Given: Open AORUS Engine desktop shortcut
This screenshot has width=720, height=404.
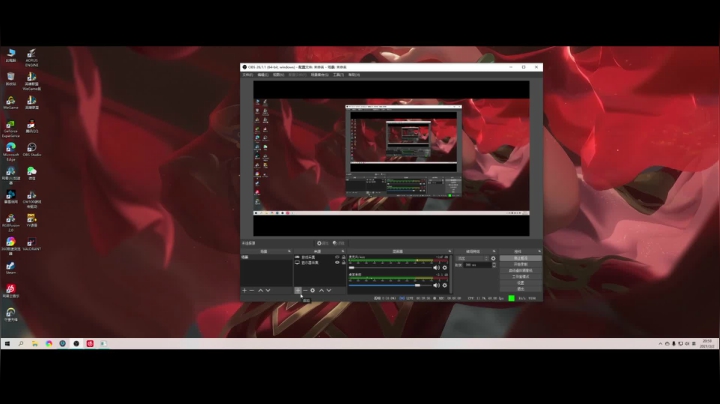Looking at the screenshot, I should coord(32,57).
